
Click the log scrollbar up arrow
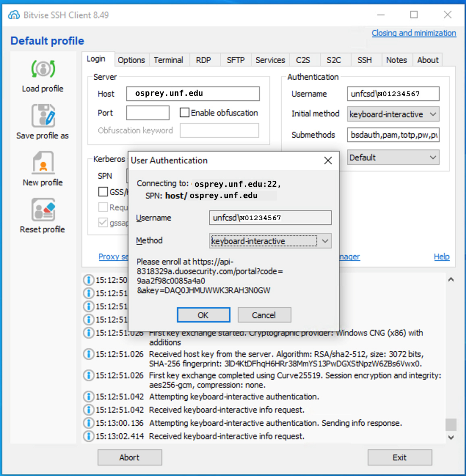pyautogui.click(x=451, y=279)
